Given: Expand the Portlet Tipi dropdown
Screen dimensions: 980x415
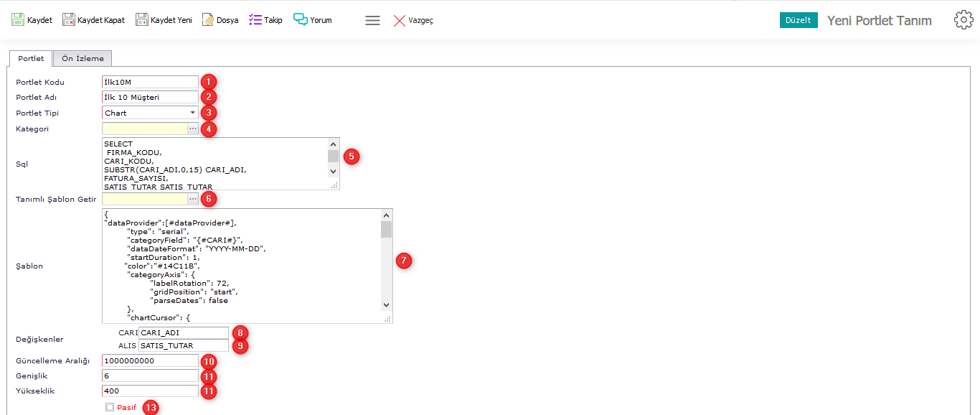Looking at the screenshot, I should [x=192, y=113].
